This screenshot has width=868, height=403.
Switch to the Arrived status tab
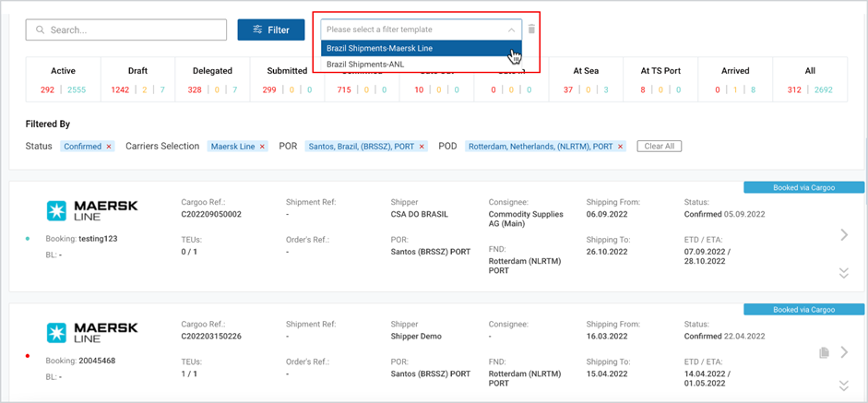(735, 79)
